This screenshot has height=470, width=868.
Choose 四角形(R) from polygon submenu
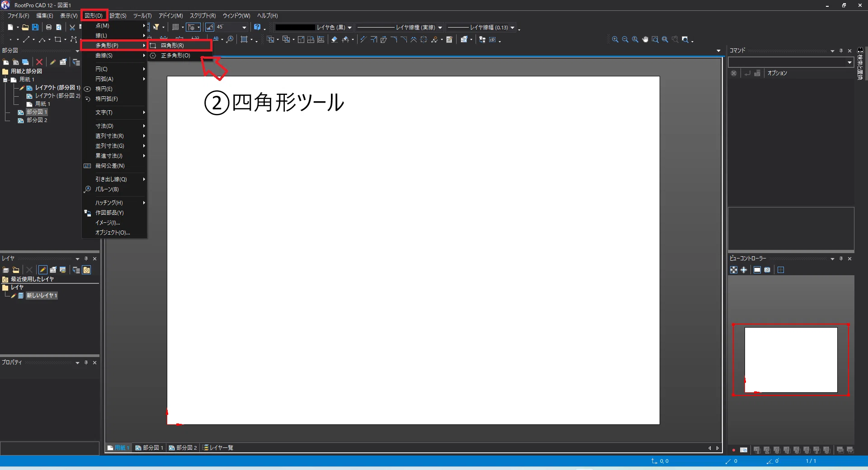pyautogui.click(x=179, y=45)
